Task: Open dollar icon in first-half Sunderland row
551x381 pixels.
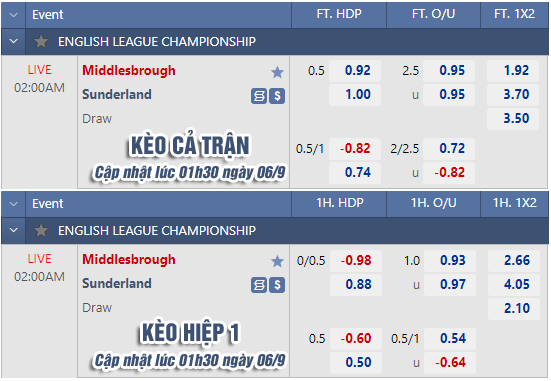Action: (x=277, y=285)
